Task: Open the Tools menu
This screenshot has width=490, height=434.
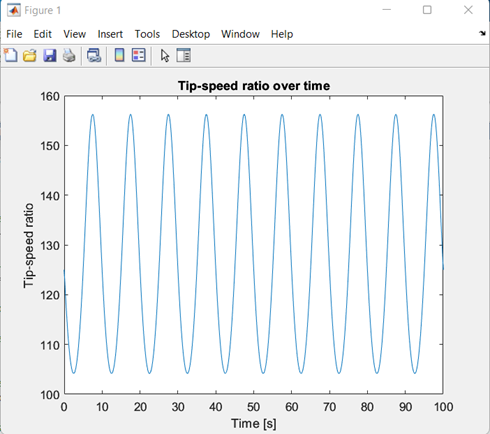Action: point(147,34)
